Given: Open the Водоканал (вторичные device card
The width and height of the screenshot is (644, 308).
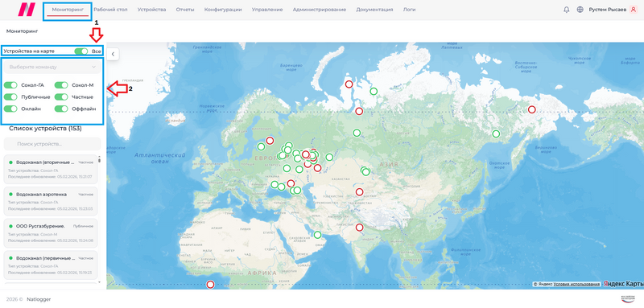Looking at the screenshot, I should (x=51, y=169).
